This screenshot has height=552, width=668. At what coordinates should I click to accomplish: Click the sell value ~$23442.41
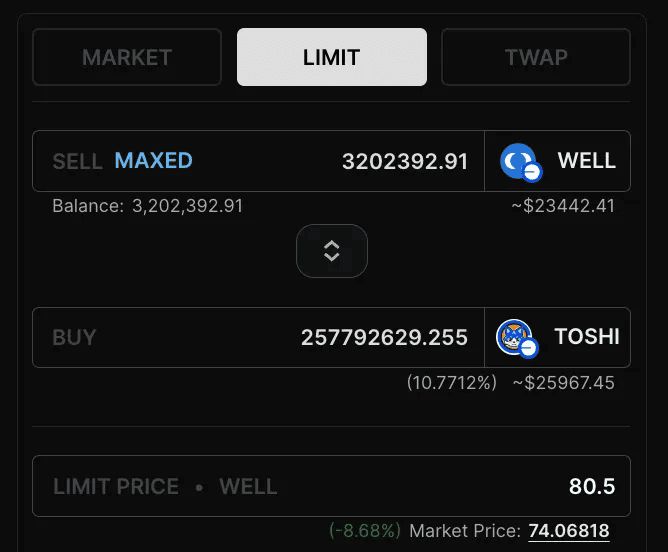click(x=562, y=206)
